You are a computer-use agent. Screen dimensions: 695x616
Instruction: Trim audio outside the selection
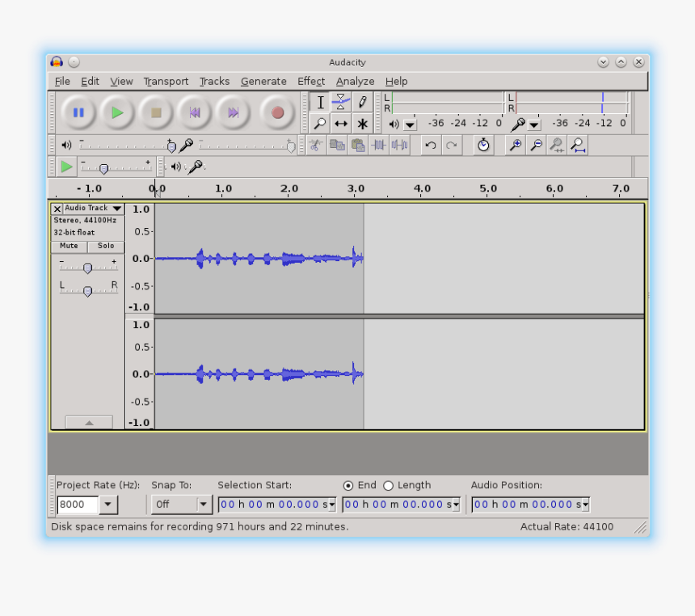click(380, 145)
